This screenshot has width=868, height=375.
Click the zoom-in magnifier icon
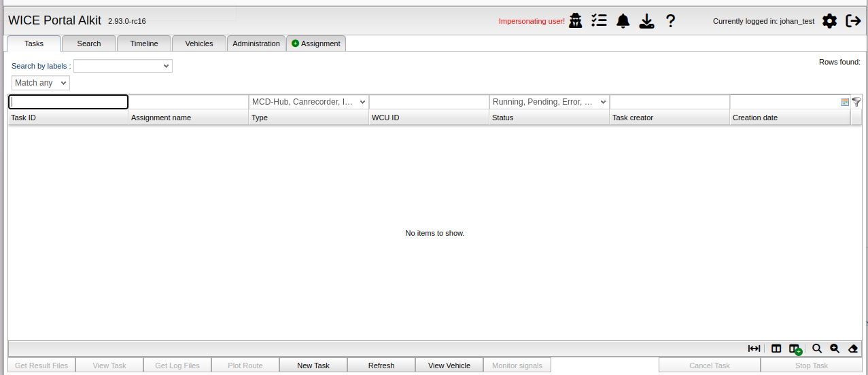pos(835,349)
